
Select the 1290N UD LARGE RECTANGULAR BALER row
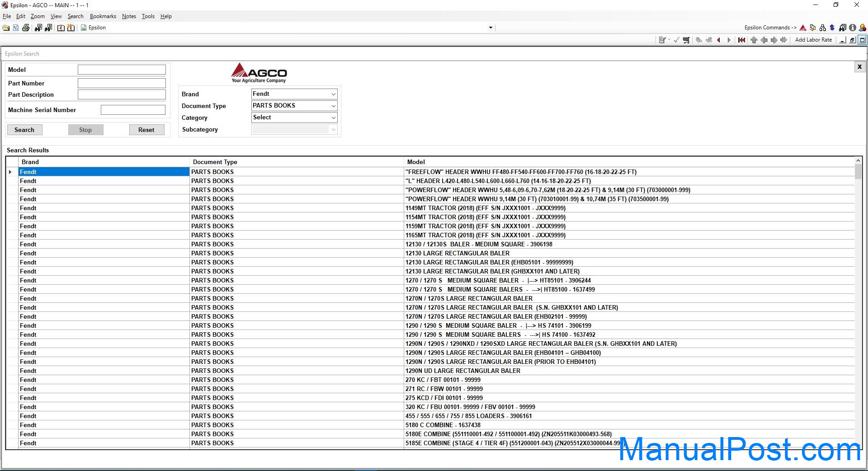pyautogui.click(x=430, y=371)
